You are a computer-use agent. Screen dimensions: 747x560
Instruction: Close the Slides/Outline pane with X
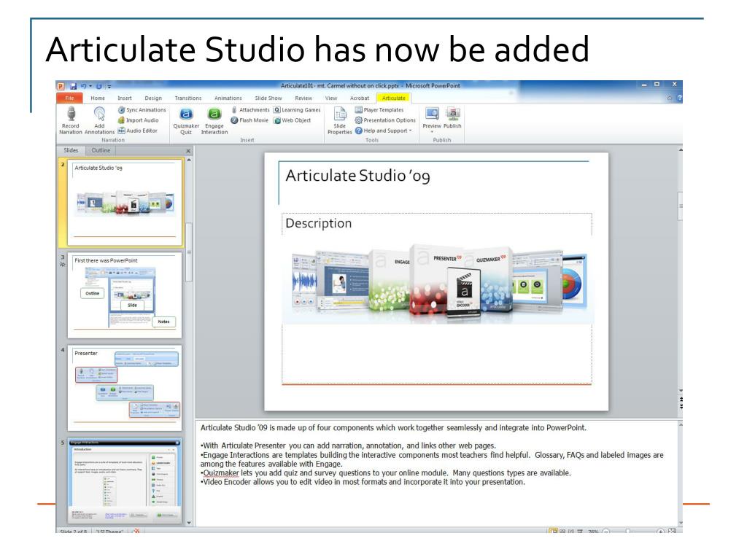(x=188, y=150)
